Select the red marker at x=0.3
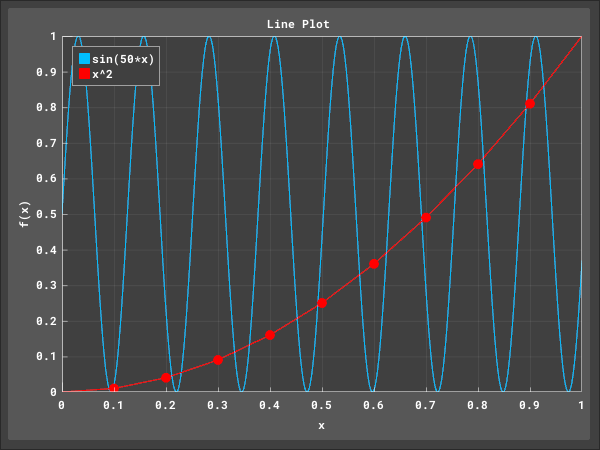This screenshot has width=600, height=450. click(218, 360)
